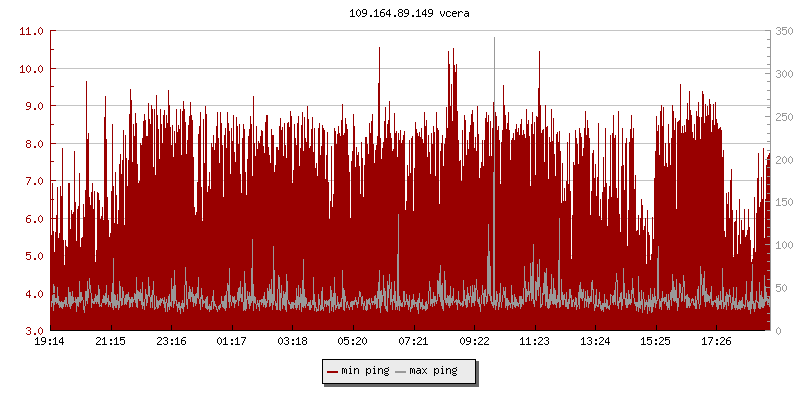Viewport: 800px width, 400px height.
Task: Click the gray max ping legend swatch
Action: point(401,371)
